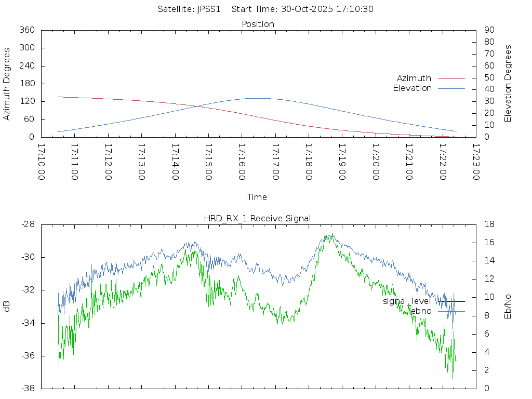
Task: Click the 360 azimuth axis tick value
Action: click(26, 30)
